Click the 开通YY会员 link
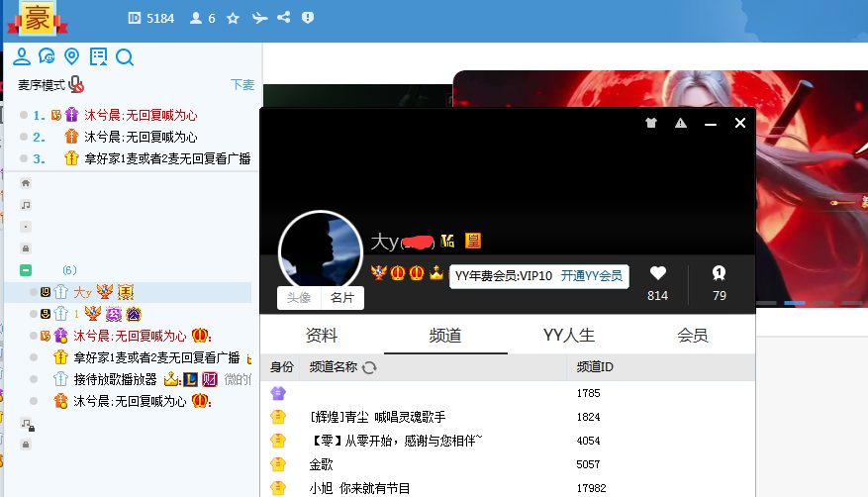The width and height of the screenshot is (868, 497). coord(591,276)
